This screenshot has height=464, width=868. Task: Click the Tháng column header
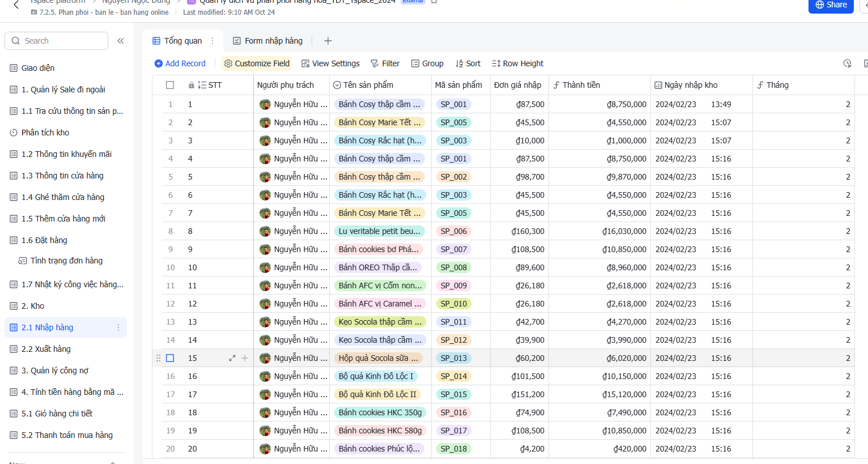click(x=803, y=85)
